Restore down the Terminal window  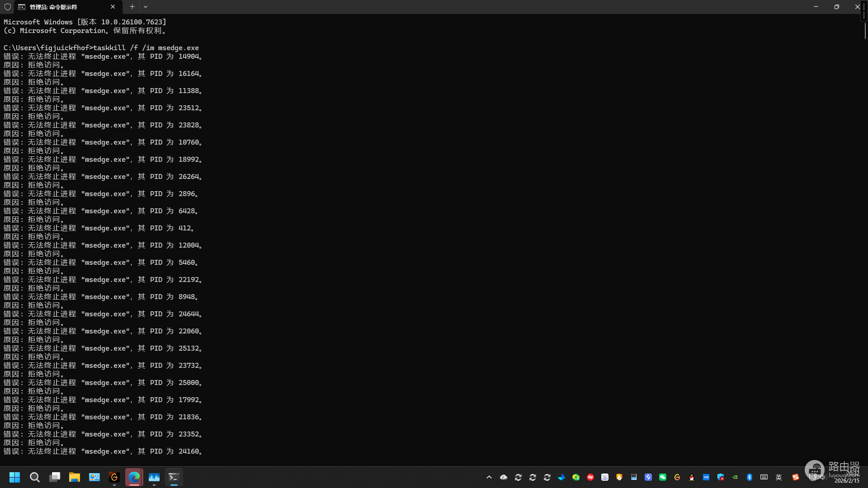837,7
